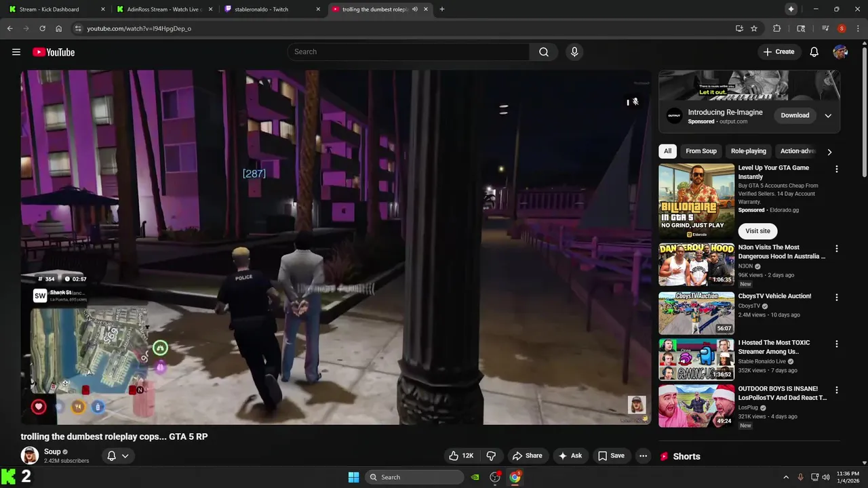
Task: Show hidden system tray icons
Action: tap(786, 477)
